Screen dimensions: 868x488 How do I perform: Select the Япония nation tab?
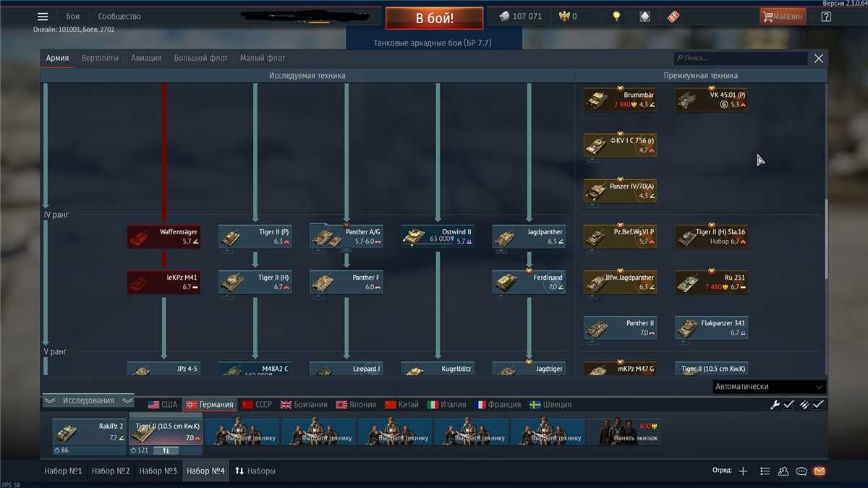pos(354,405)
